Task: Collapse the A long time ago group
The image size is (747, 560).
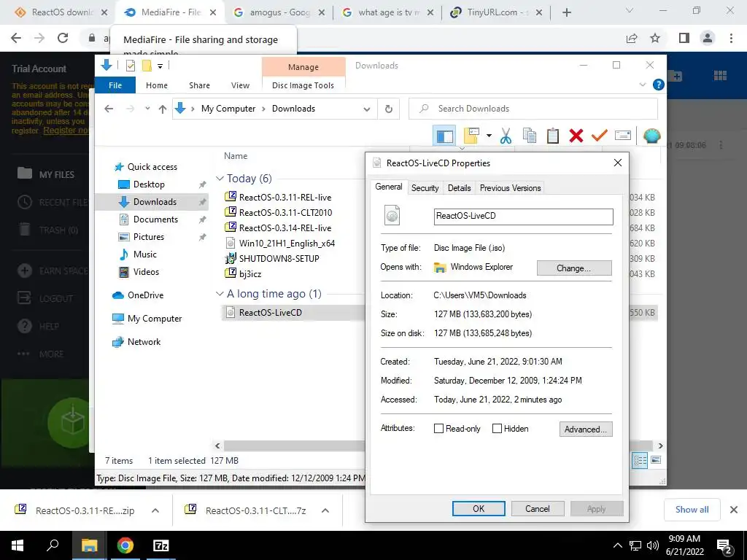Action: [220, 294]
